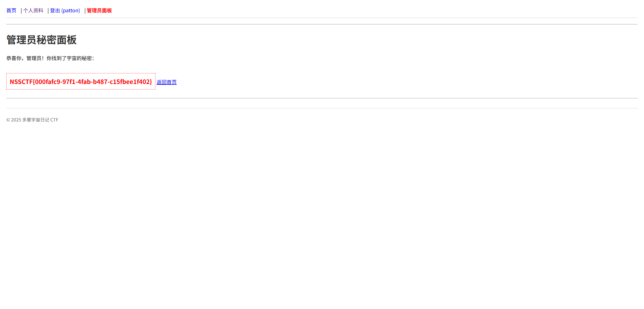Viewport: 644px width, 309px height.
Task: Click the © 2025 多重宇宙日记 CTF footer
Action: pyautogui.click(x=32, y=120)
